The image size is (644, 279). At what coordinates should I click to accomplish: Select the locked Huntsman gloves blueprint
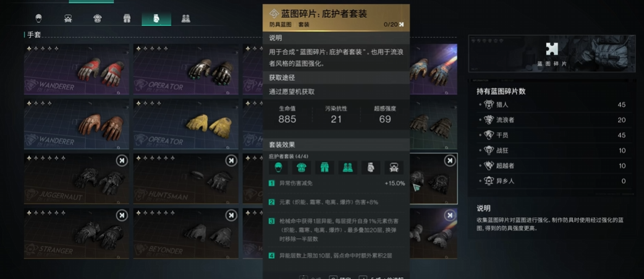185,179
